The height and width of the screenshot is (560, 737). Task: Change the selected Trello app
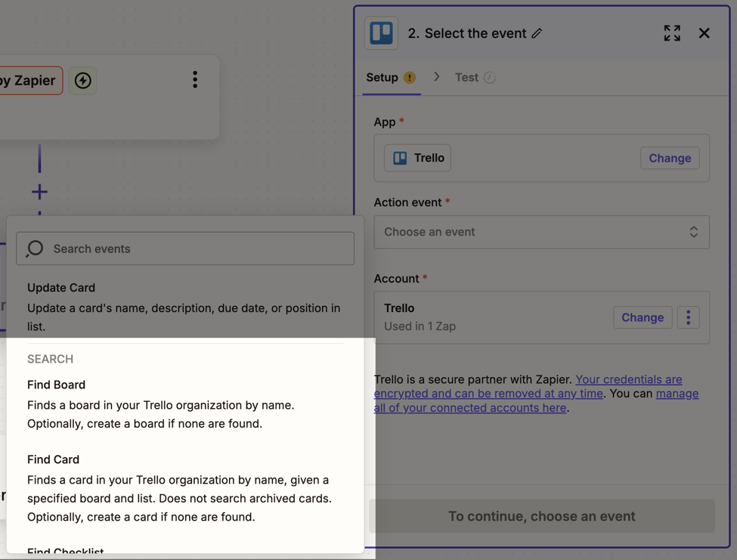point(670,158)
